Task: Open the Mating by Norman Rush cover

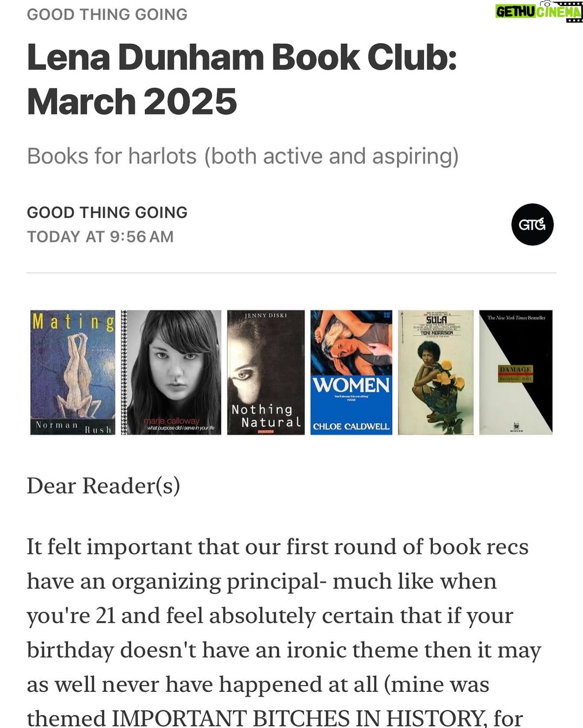Action: [73, 372]
